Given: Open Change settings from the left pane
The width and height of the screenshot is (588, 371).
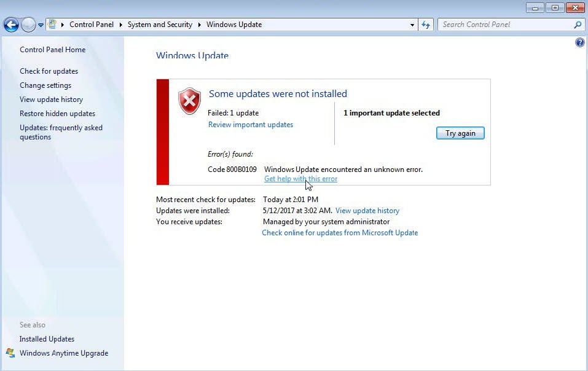Looking at the screenshot, I should click(45, 85).
